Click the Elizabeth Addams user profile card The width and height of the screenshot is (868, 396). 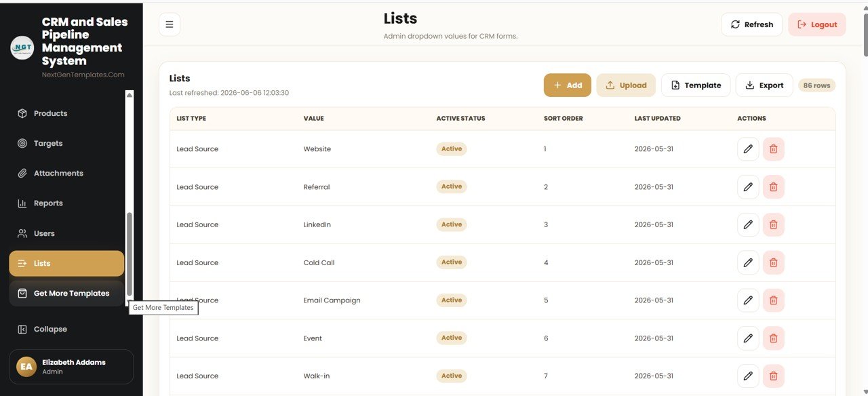pos(71,367)
